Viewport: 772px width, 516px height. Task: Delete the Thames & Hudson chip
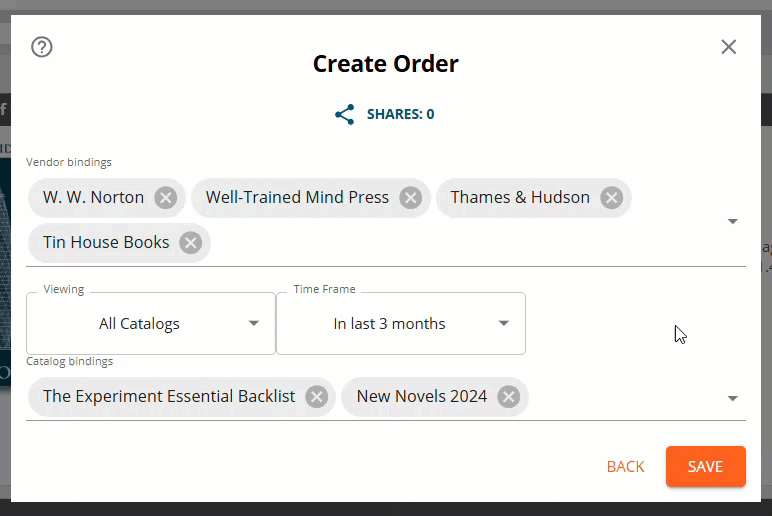tap(611, 198)
